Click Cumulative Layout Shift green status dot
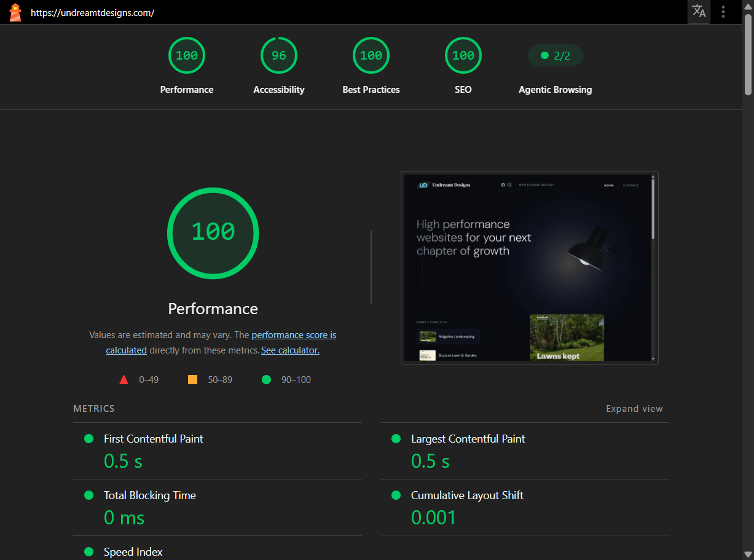The width and height of the screenshot is (754, 560). [396, 495]
